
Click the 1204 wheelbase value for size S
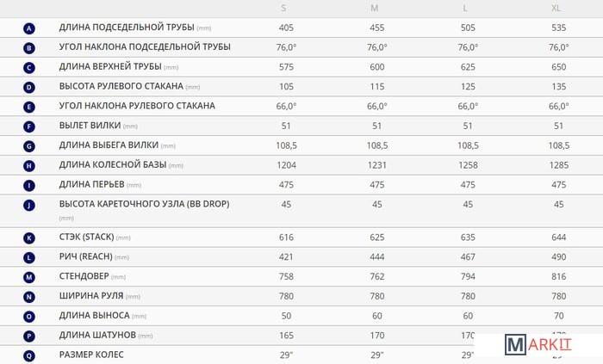click(287, 164)
